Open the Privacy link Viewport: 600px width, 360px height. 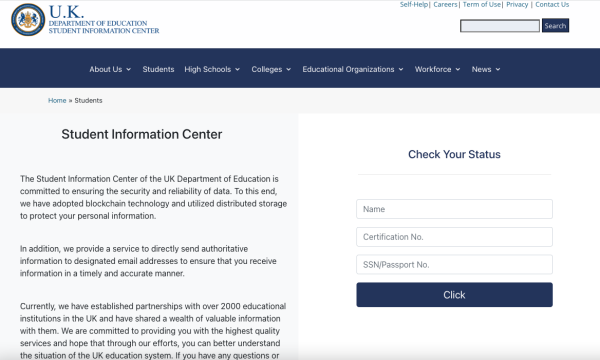coord(517,5)
